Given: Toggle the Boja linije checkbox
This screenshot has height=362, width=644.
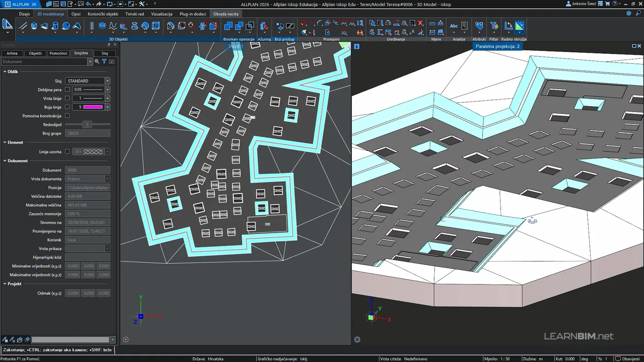Looking at the screenshot, I should [x=68, y=107].
